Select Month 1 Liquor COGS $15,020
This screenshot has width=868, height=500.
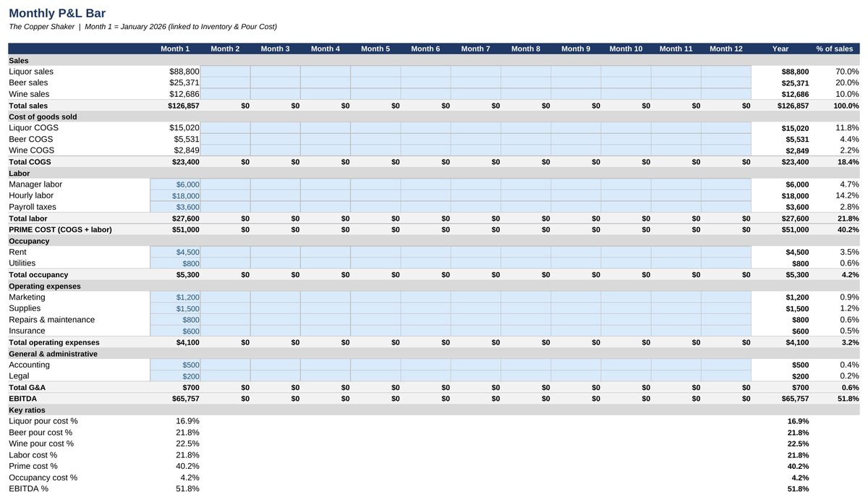coord(175,128)
